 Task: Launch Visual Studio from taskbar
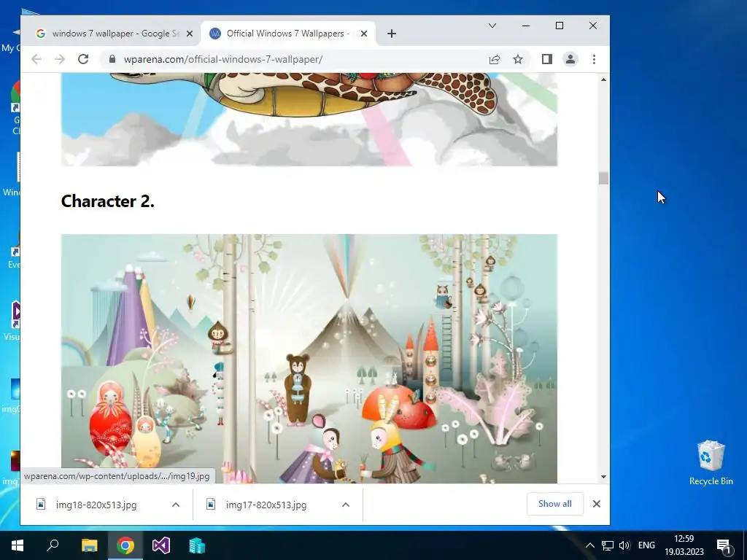161,545
